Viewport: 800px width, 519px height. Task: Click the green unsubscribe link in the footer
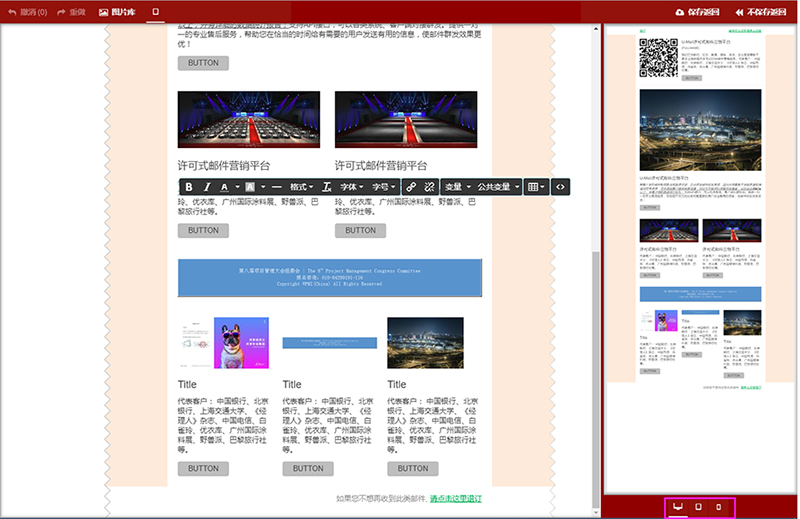pos(456,498)
